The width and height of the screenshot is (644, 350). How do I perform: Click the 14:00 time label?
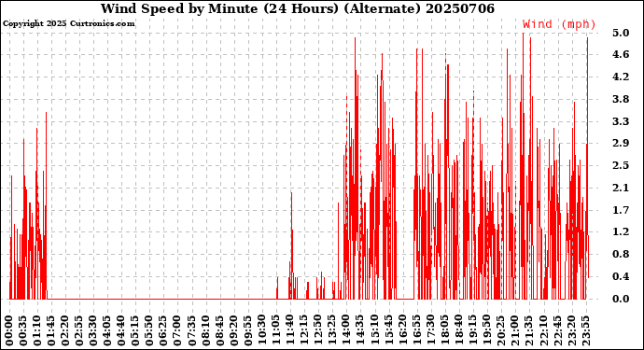pos(346,331)
